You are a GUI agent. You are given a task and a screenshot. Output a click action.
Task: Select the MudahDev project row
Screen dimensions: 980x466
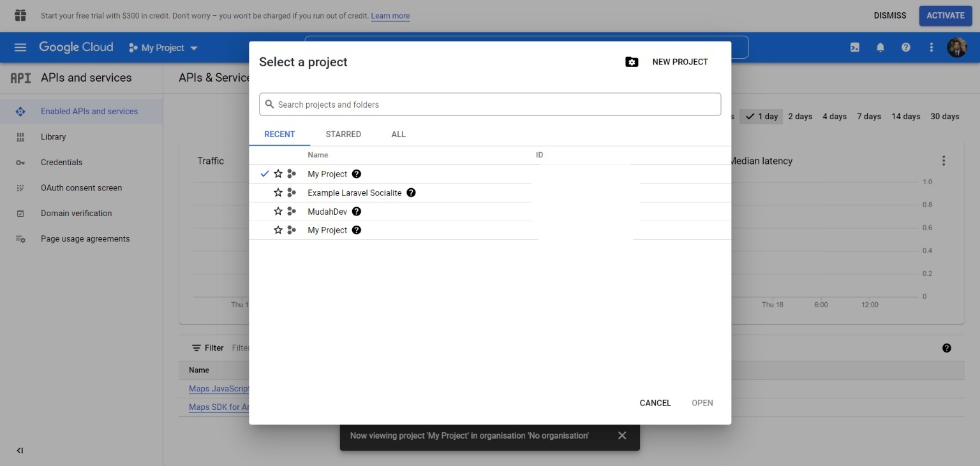[327, 212]
